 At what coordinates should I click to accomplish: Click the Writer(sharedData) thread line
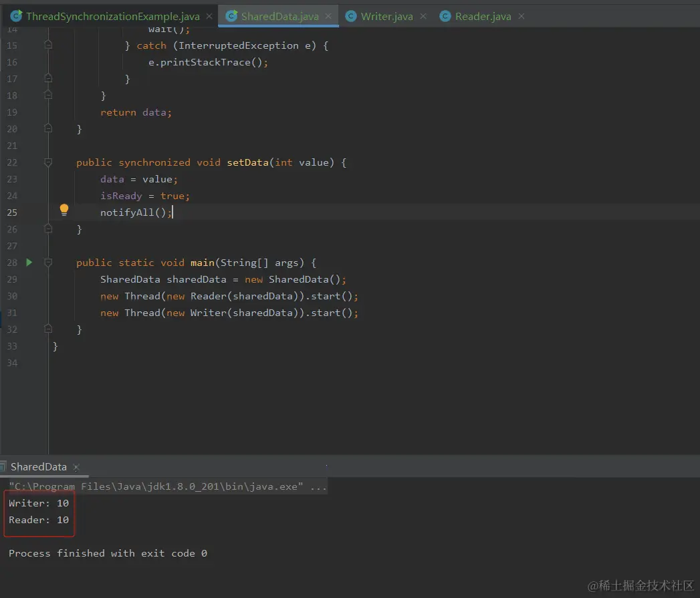[x=229, y=313]
